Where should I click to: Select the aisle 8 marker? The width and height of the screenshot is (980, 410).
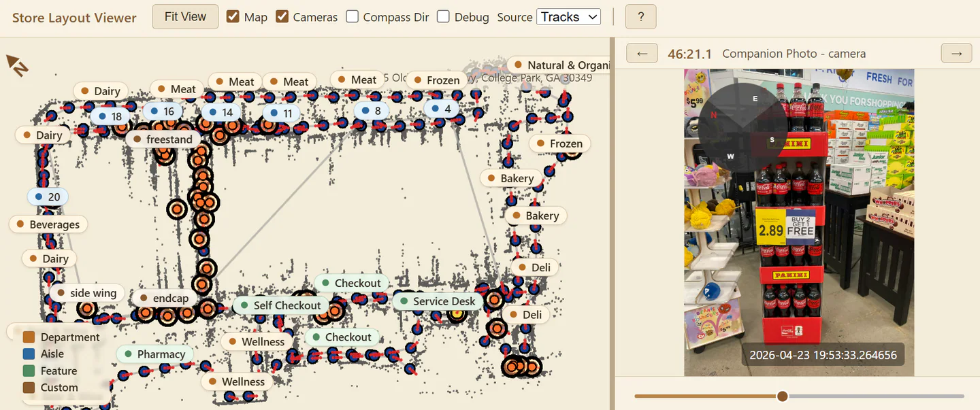tap(372, 110)
